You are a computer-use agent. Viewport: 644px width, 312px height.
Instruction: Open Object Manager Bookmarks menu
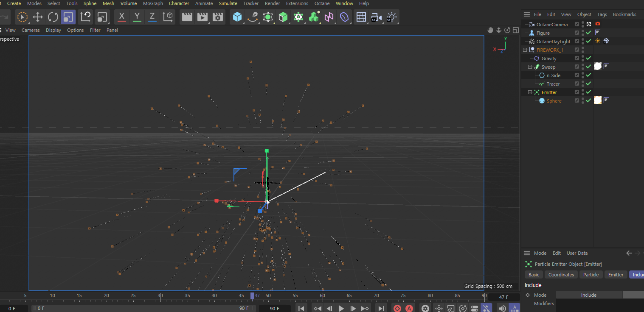(x=624, y=14)
